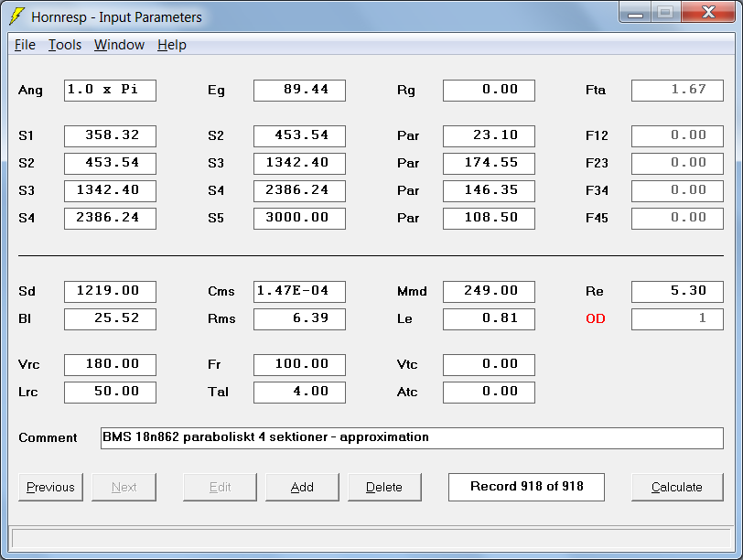Click the Par field showing 23.10
Screen dimensions: 743x560
click(x=489, y=136)
